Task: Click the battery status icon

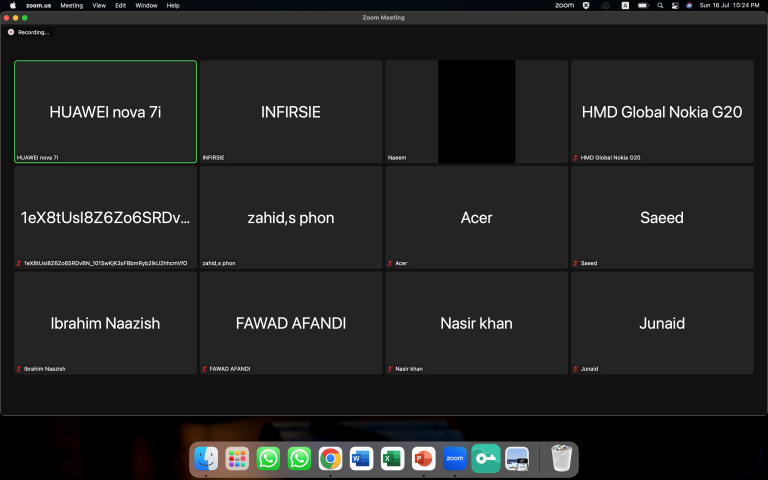Action: pyautogui.click(x=643, y=5)
